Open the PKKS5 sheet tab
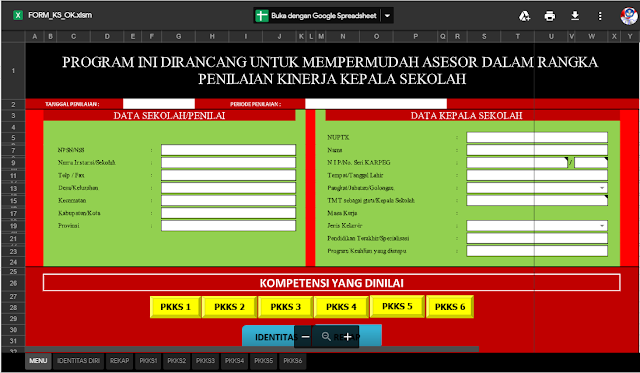 (x=263, y=361)
